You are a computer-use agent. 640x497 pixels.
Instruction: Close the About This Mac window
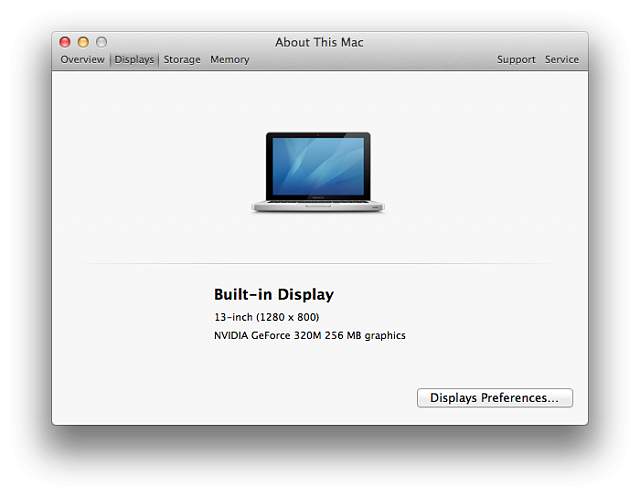65,42
